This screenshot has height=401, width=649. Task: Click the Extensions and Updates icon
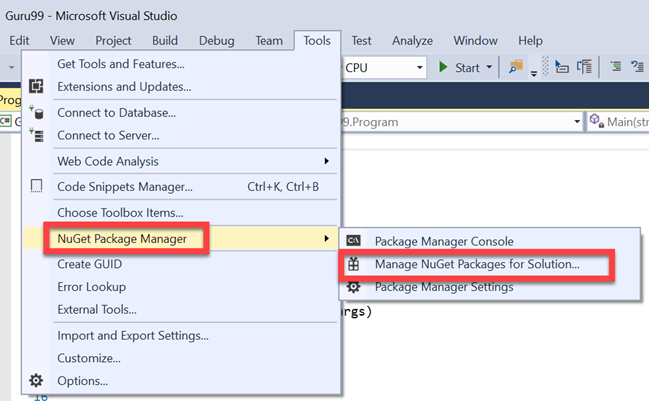click(37, 87)
